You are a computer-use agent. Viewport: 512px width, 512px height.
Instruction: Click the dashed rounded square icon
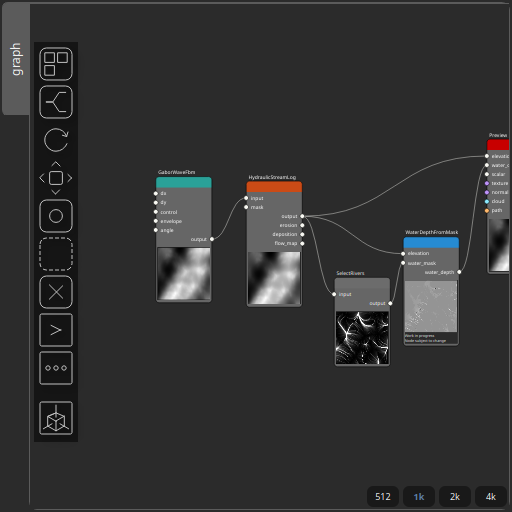pos(56,254)
